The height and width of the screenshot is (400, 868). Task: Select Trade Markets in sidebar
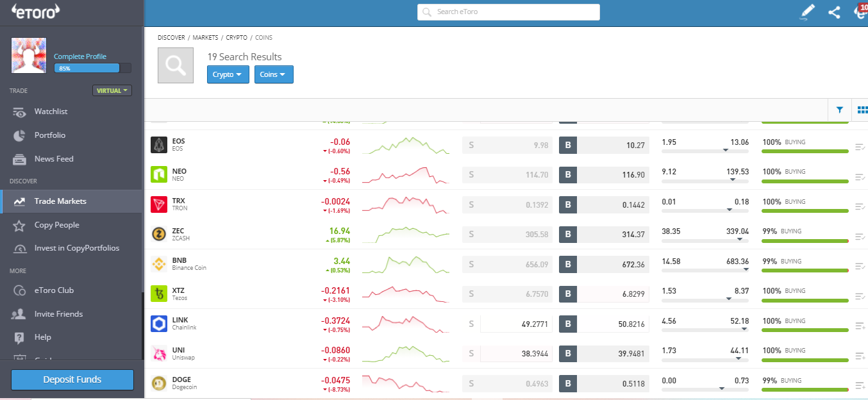click(71, 201)
